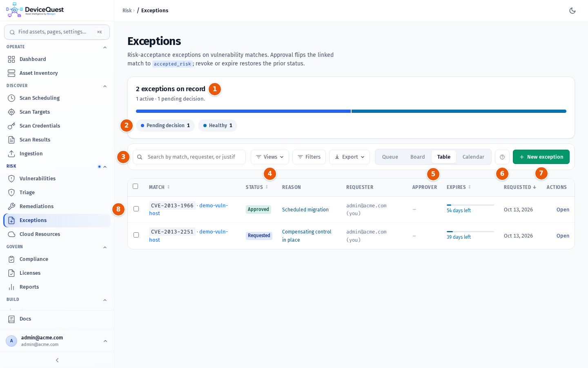
Task: Select the CVE-2013-2251 row checkbox
Action: pos(136,235)
